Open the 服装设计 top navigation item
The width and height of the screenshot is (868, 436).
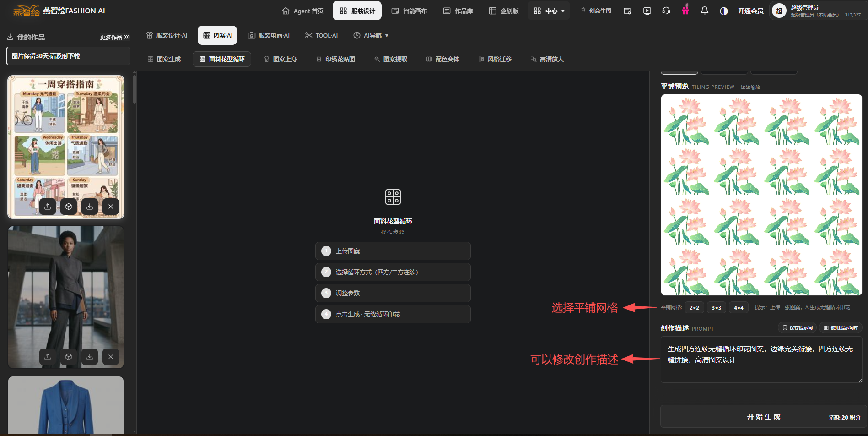(x=357, y=11)
